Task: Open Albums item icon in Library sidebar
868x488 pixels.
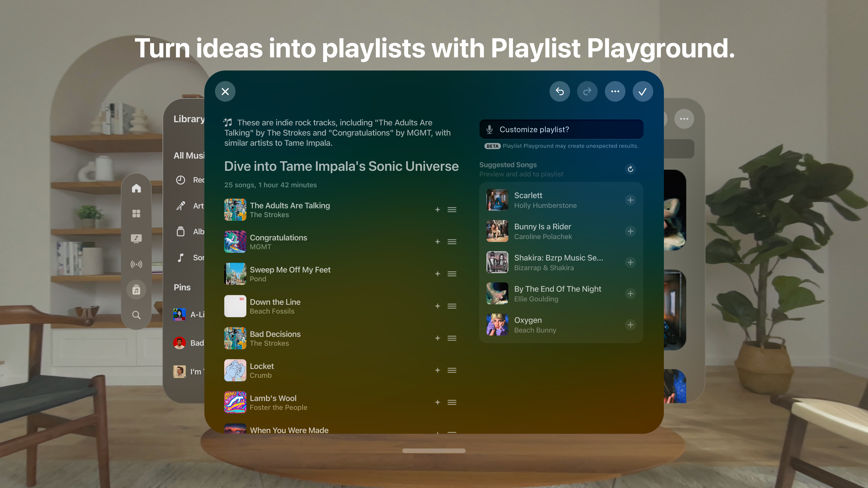Action: pos(181,231)
